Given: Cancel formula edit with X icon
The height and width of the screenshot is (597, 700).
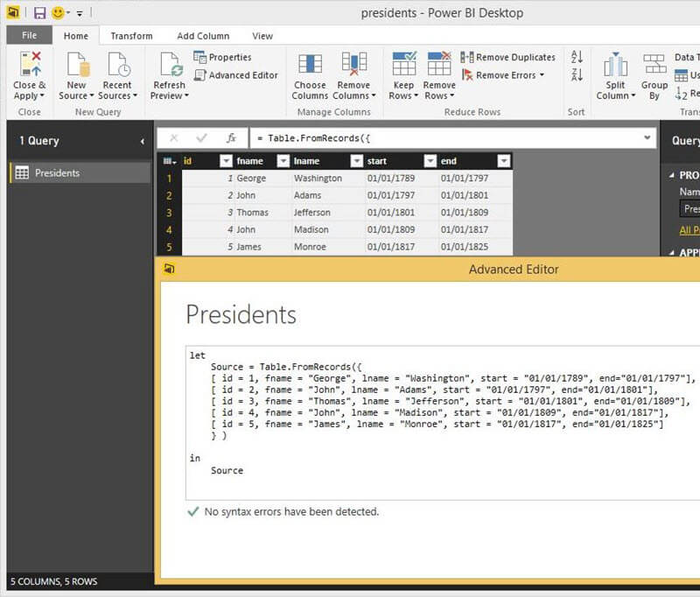Looking at the screenshot, I should (x=174, y=138).
